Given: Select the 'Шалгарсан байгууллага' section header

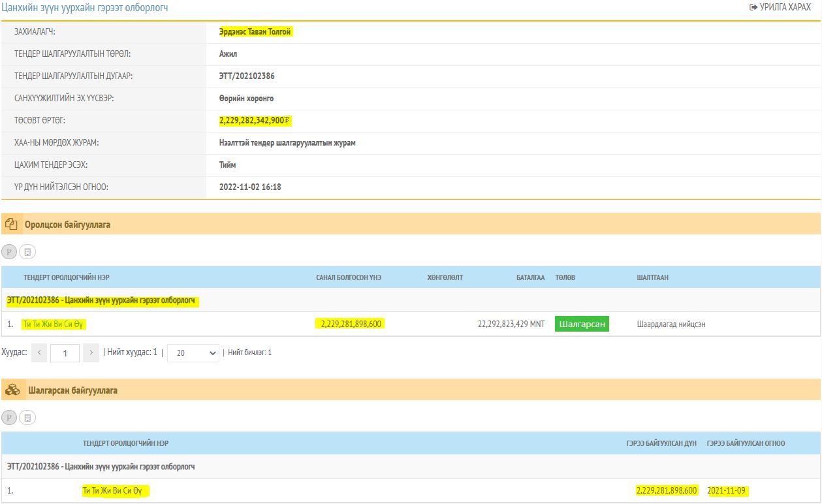Looking at the screenshot, I should pyautogui.click(x=72, y=390).
